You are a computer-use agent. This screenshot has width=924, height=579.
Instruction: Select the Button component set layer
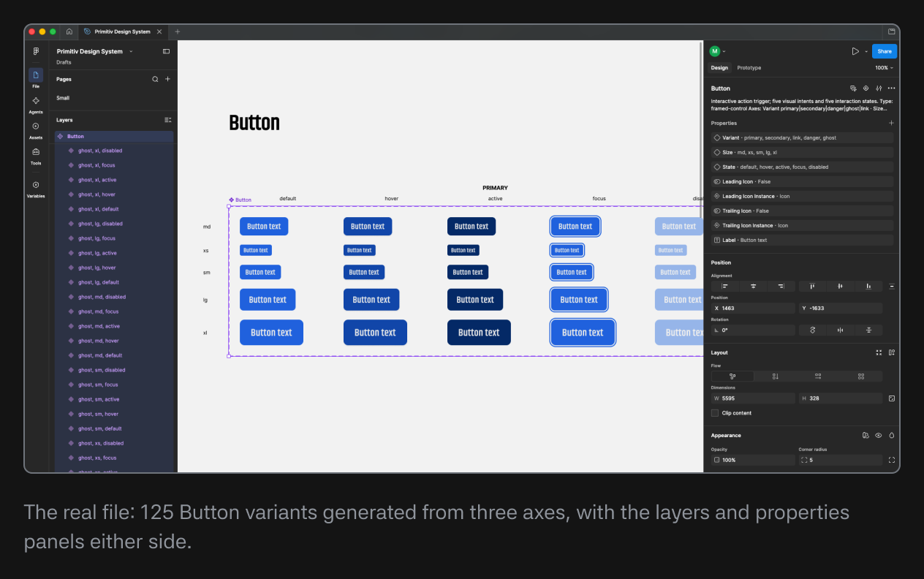tap(114, 136)
